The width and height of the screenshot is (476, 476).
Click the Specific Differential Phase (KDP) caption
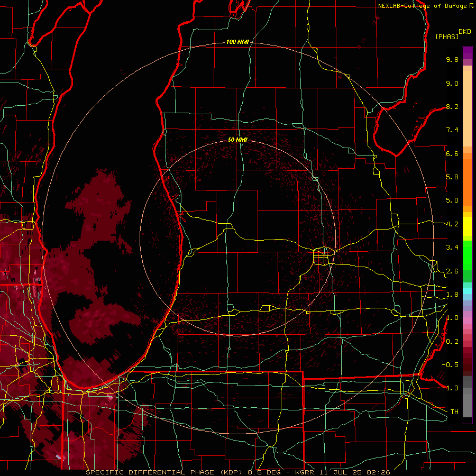click(166, 472)
